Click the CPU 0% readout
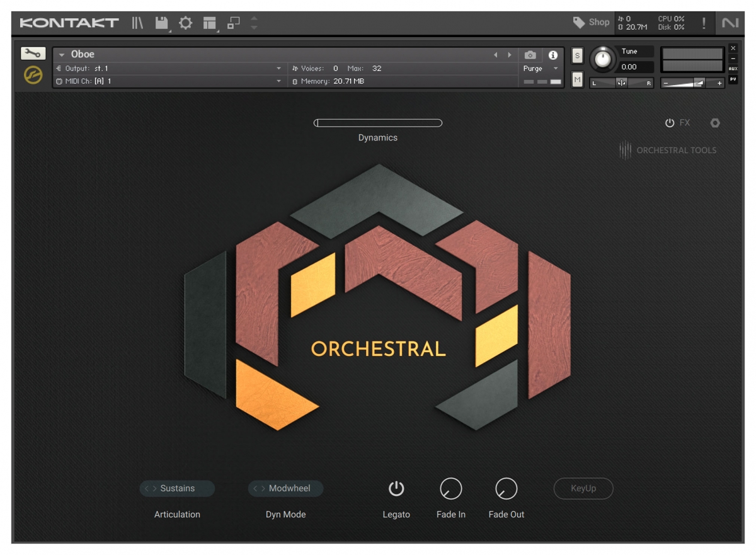This screenshot has height=555, width=756. (671, 19)
